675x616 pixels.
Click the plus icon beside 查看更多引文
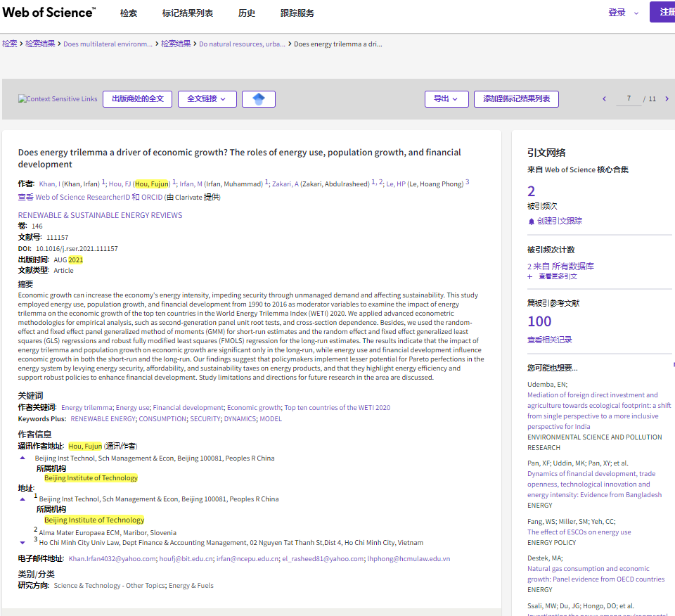pos(530,277)
